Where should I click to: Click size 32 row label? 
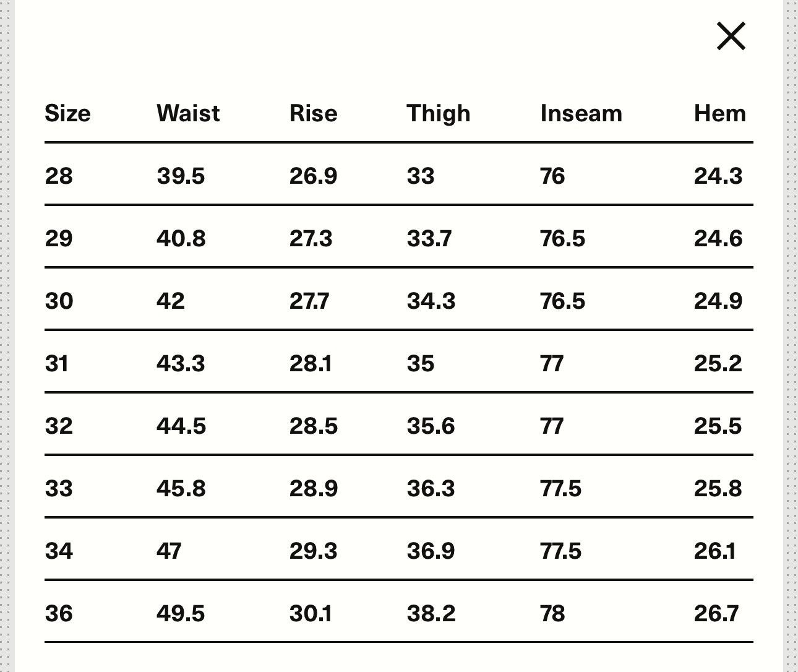59,426
